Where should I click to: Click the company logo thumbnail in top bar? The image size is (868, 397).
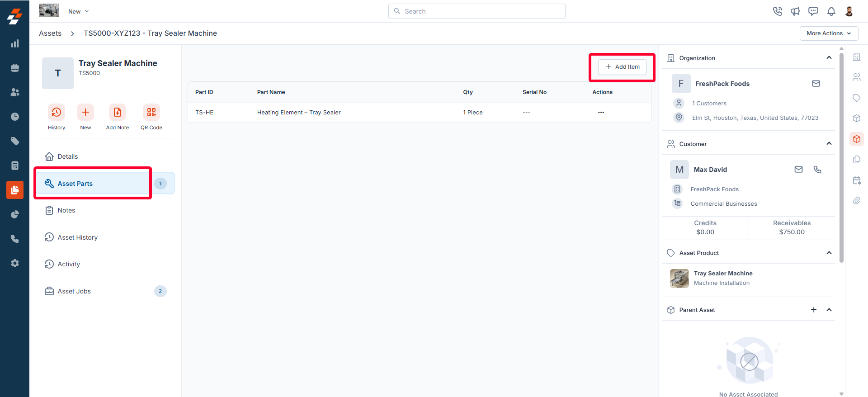49,10
